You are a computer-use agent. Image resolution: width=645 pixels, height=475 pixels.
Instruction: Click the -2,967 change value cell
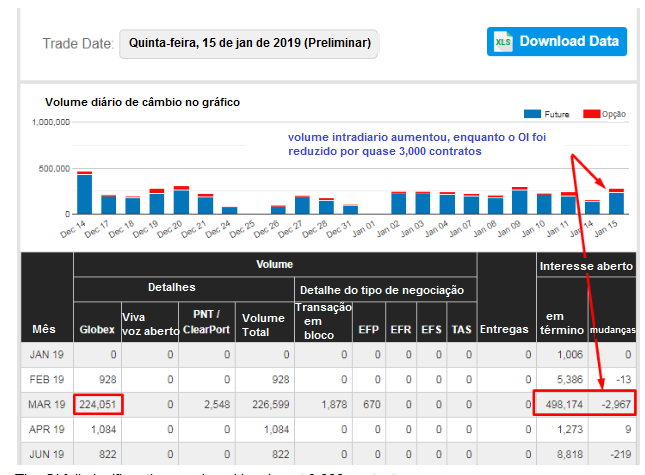[610, 407]
